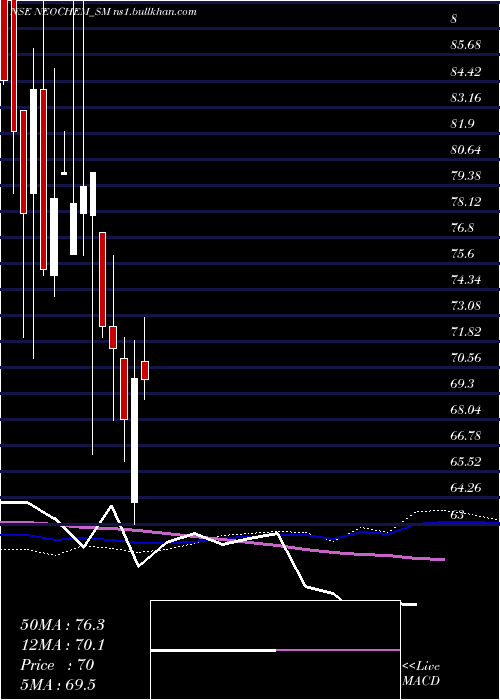Select the 66.78 price axis label
Viewport: 500px width, 700px height.
point(466,435)
